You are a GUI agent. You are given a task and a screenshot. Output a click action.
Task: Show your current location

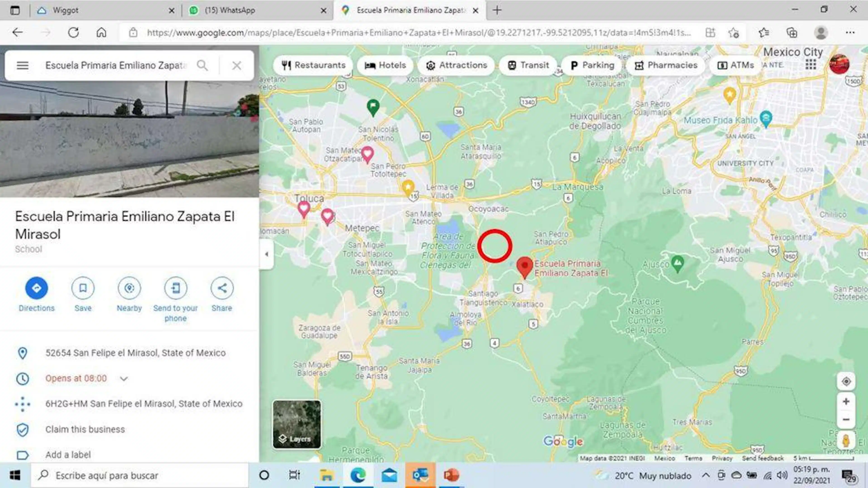(x=846, y=382)
